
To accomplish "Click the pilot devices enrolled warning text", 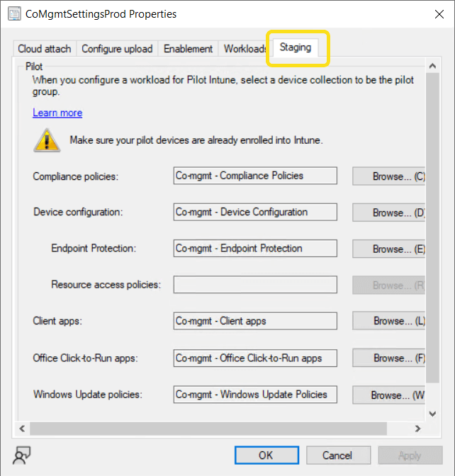I will 196,140.
